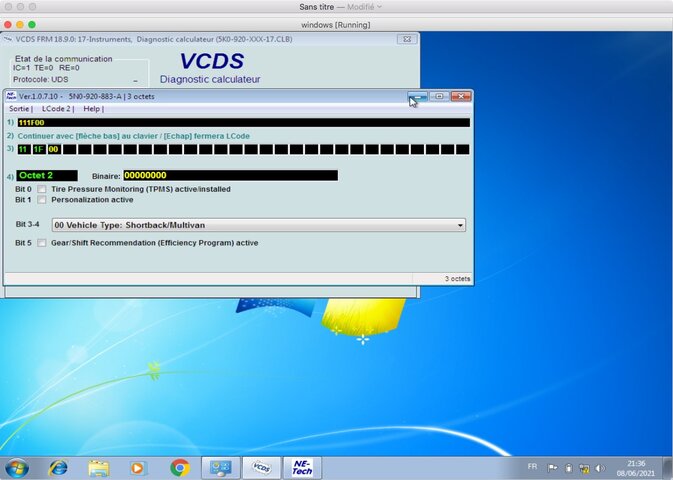
Task: Open the control panel taskbar icon beside Chrome
Action: tap(221, 468)
